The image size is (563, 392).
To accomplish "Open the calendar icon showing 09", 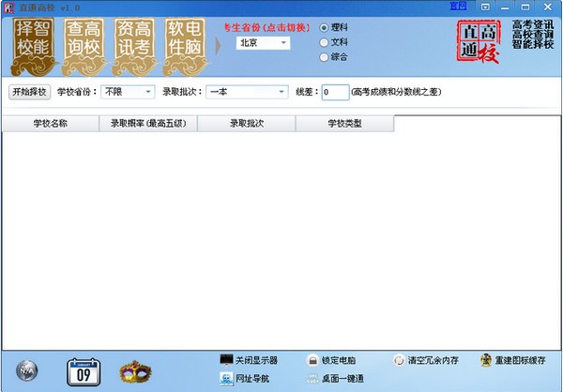I will point(84,372).
